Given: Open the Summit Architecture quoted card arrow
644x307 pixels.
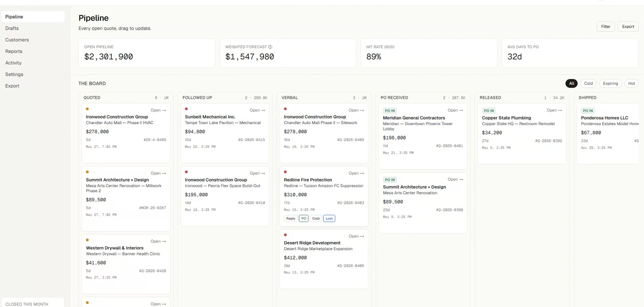Looking at the screenshot, I should click(x=158, y=173).
